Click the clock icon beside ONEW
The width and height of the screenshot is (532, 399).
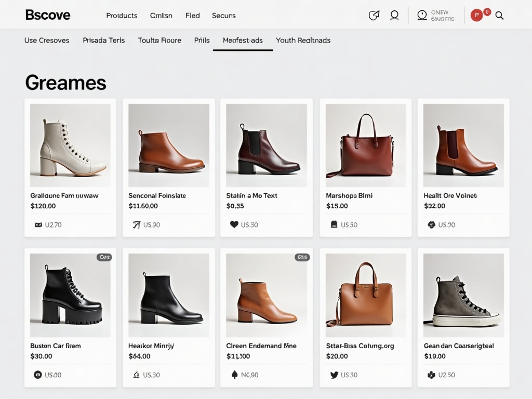[x=422, y=15]
